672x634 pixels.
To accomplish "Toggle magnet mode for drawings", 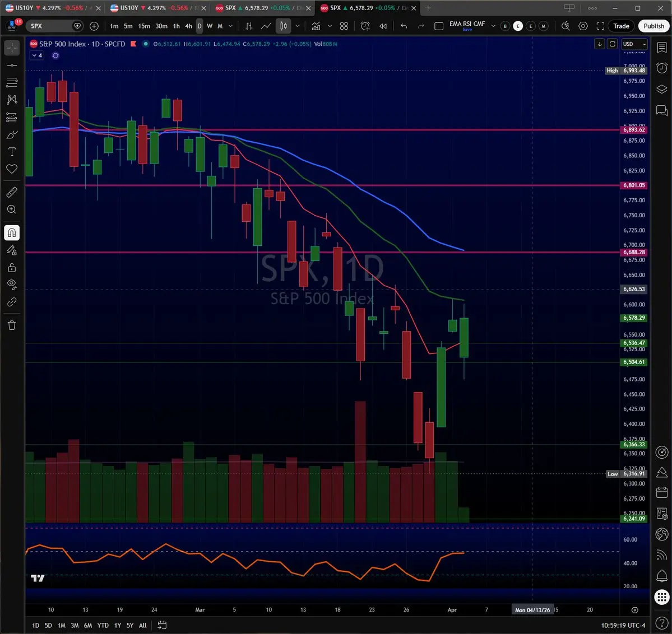I will tap(12, 232).
